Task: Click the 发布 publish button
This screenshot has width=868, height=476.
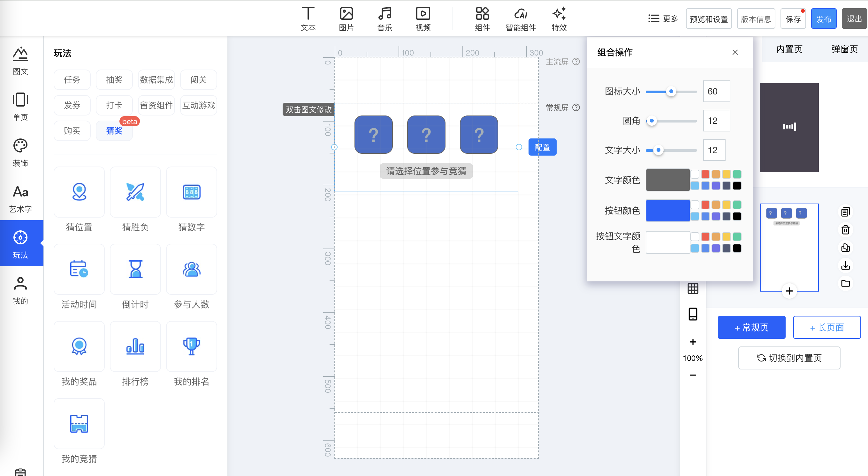Action: click(x=823, y=19)
